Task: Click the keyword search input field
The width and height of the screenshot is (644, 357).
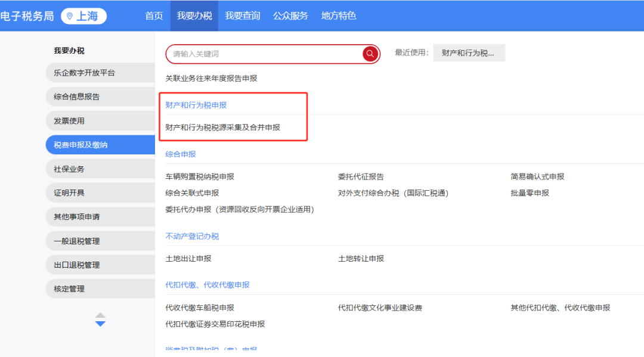Action: click(x=265, y=54)
